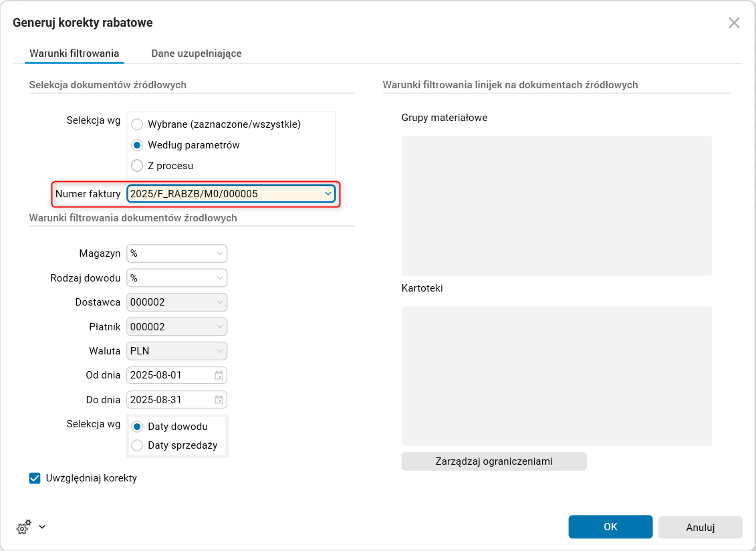Image resolution: width=756 pixels, height=551 pixels.
Task: Select Według parametrów radio option
Action: [137, 145]
